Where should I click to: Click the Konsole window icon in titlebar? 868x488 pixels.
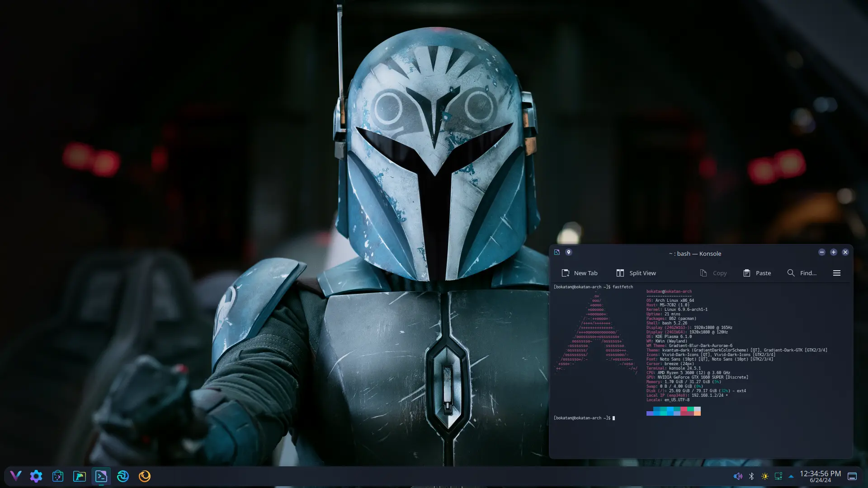[557, 252]
